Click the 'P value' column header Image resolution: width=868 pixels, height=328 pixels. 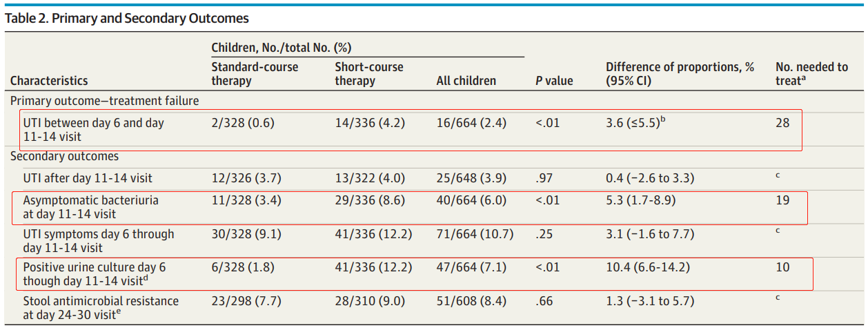pos(554,81)
